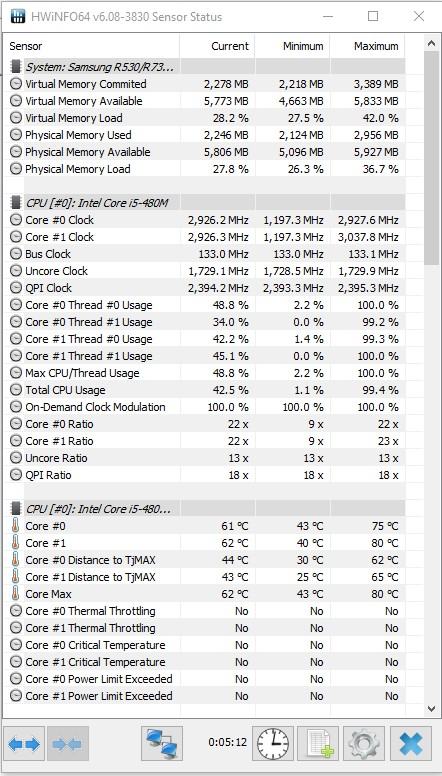Click the Core #0 thermometer icon
Viewport: 442px width, 776px height.
coord(16,526)
